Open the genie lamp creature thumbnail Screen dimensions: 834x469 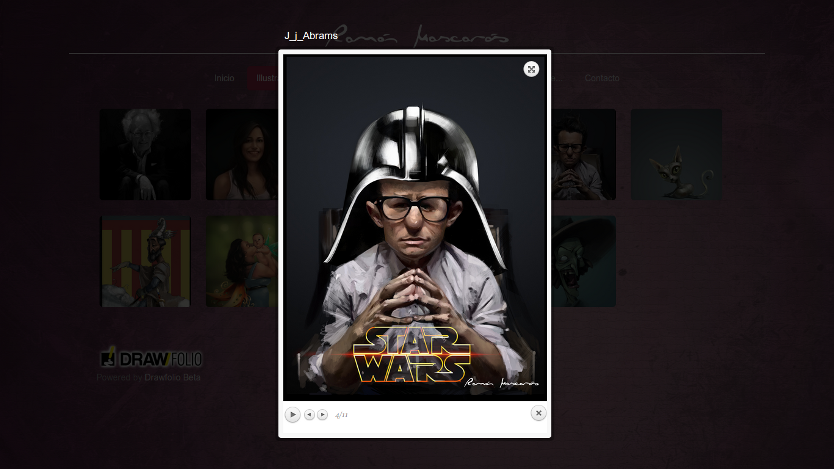tap(676, 154)
